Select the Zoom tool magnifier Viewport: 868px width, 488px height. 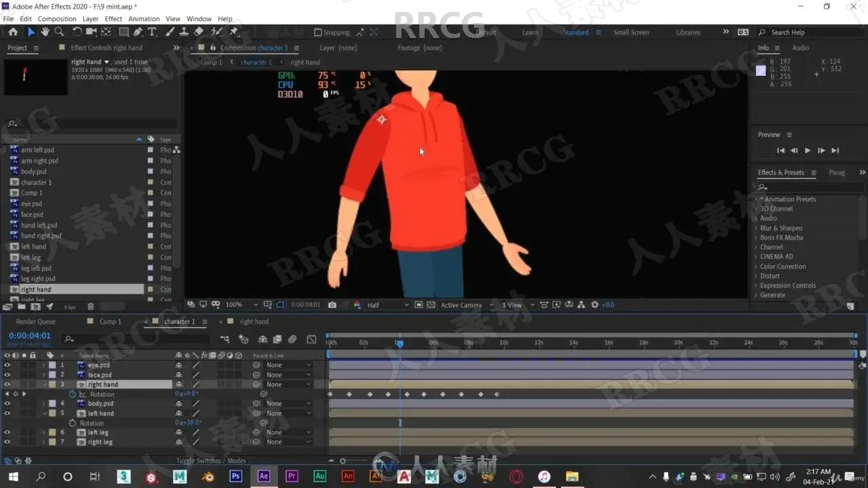pos(59,32)
